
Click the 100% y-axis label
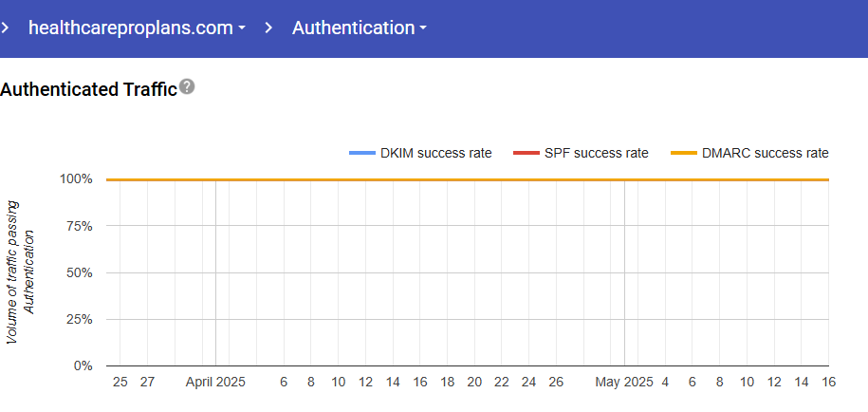click(77, 179)
